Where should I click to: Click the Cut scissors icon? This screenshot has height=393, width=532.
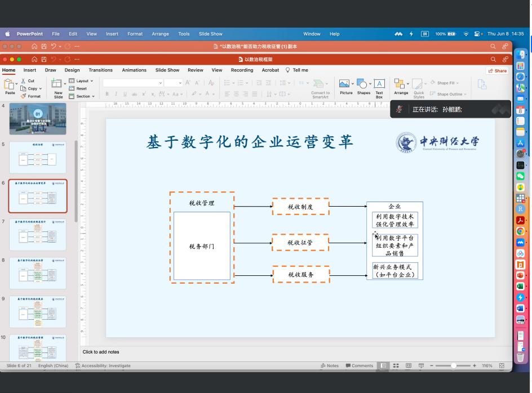click(x=24, y=81)
